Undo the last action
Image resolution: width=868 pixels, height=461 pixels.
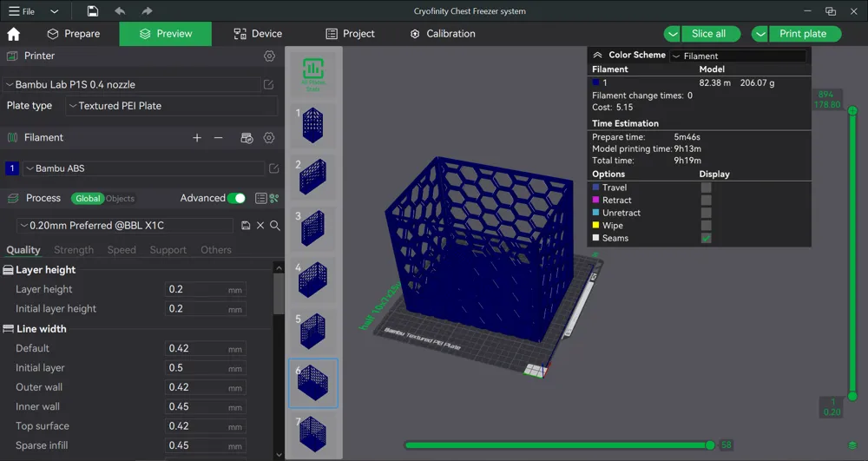[x=120, y=11]
